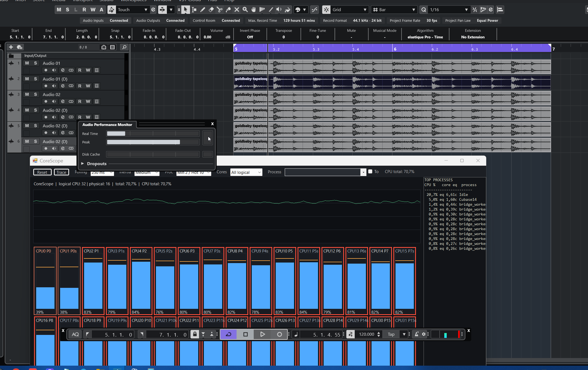Select the Play speaker tool

point(279,10)
